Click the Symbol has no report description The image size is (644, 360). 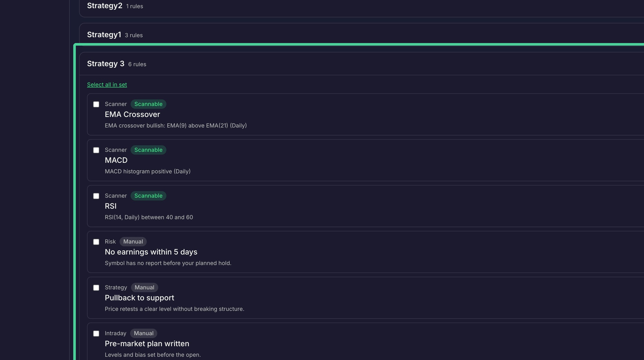click(x=168, y=263)
